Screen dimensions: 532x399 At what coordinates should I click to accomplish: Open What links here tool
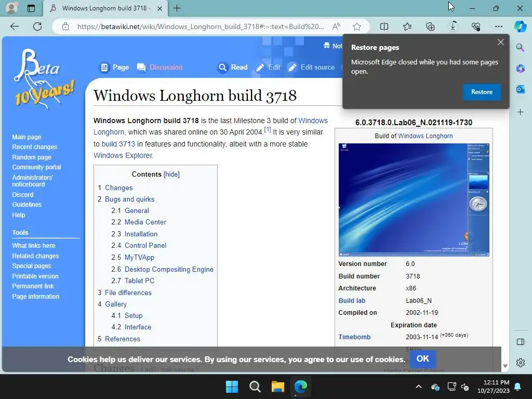[x=34, y=246]
